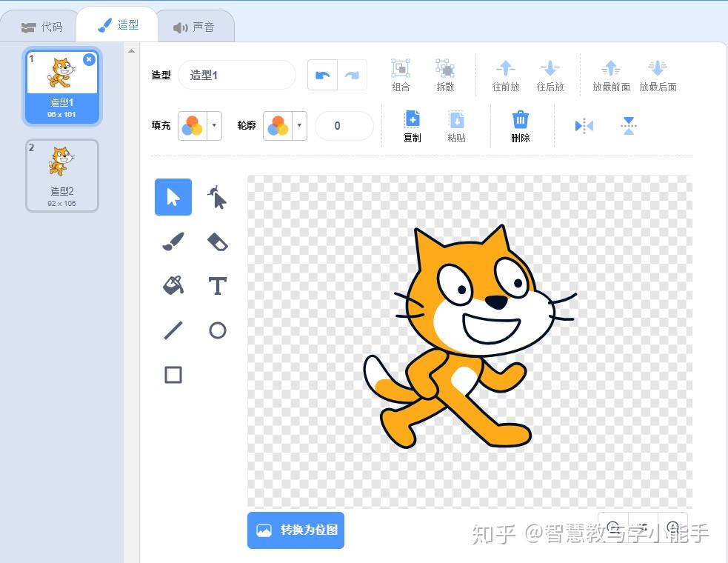Click the cat drawing on the canvas
Viewport: 728px width, 563px height.
tap(469, 336)
